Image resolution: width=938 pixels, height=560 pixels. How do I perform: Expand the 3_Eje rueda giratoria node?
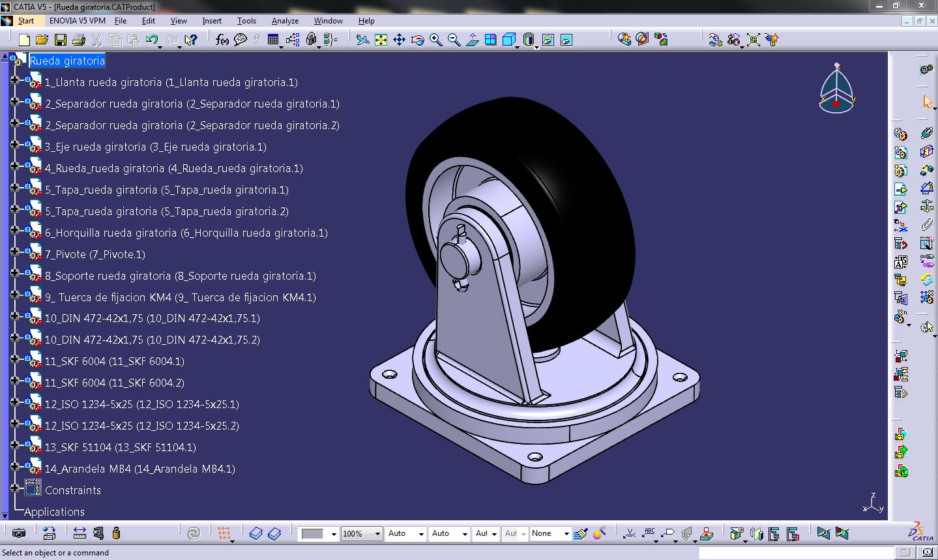(x=14, y=146)
